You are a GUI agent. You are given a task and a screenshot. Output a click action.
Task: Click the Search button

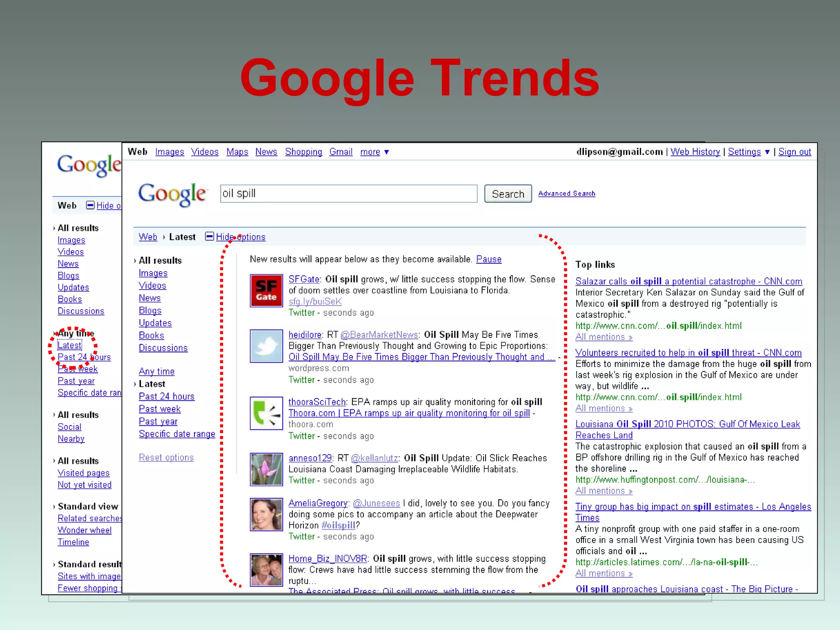click(x=508, y=194)
